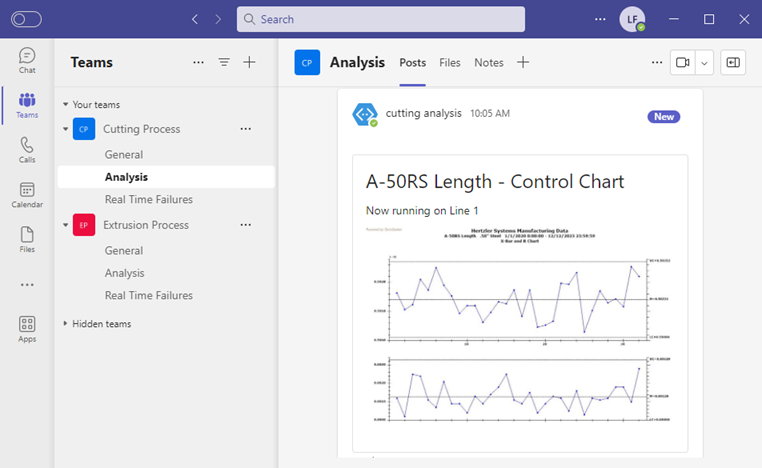Toggle the channel info pane
Viewport: 762px width, 468px height.
tap(733, 62)
